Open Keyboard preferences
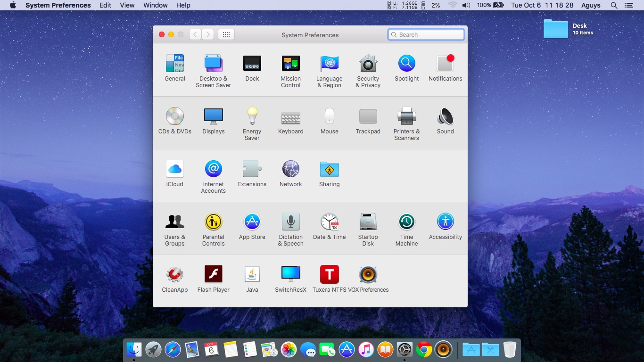Image resolution: width=644 pixels, height=362 pixels. point(291,121)
